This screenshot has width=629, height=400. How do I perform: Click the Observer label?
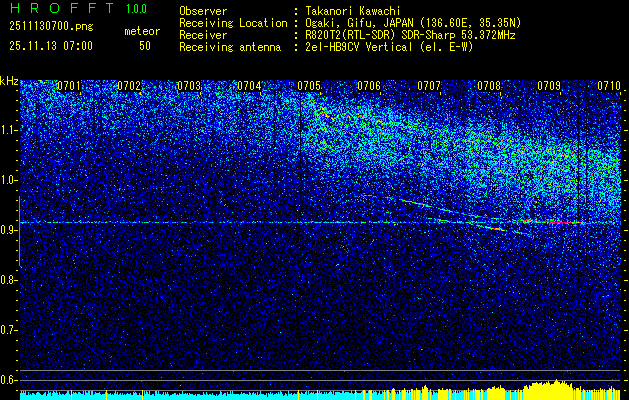(x=203, y=11)
